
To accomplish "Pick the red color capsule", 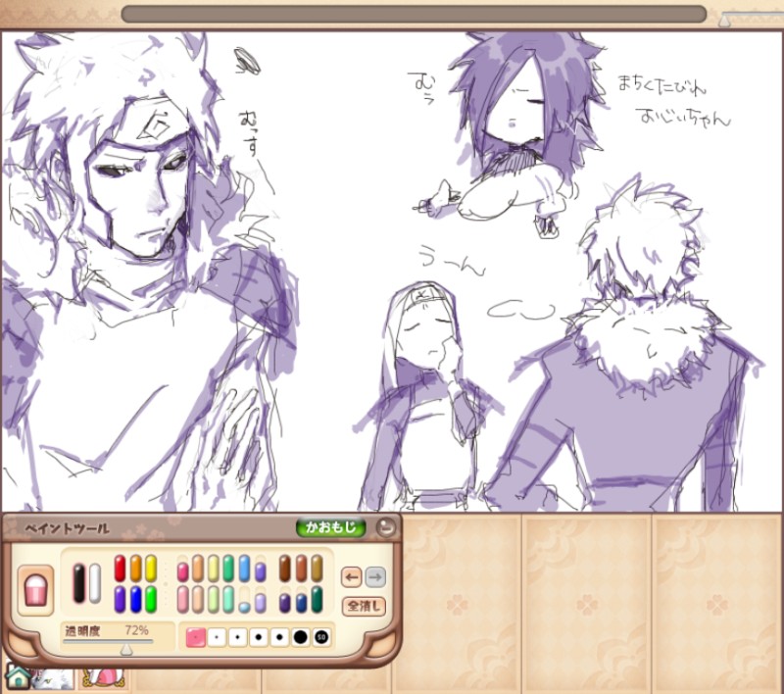I will pyautogui.click(x=120, y=568).
